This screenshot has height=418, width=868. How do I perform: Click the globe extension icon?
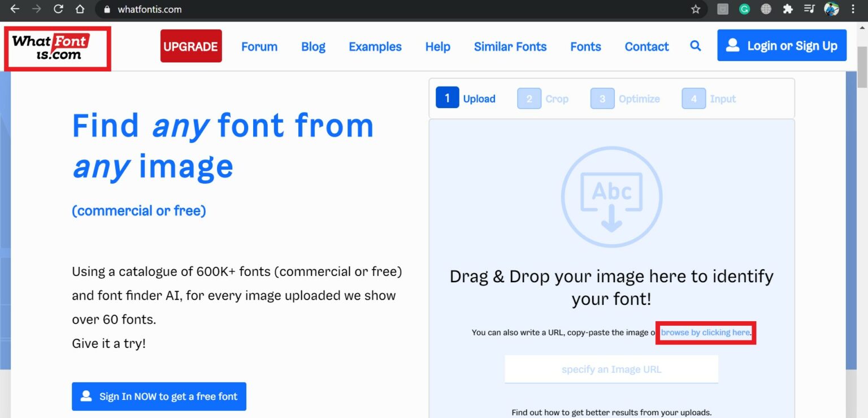coord(766,9)
